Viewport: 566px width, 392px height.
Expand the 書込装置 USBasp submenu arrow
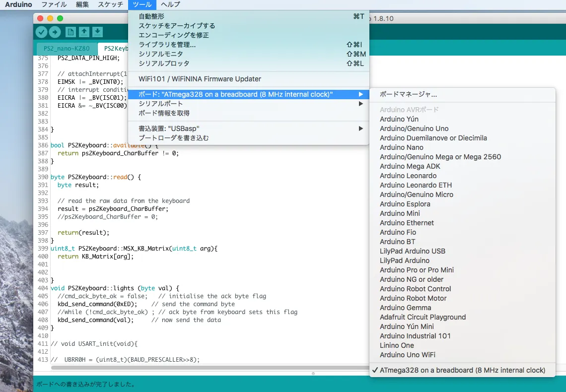[x=360, y=129]
